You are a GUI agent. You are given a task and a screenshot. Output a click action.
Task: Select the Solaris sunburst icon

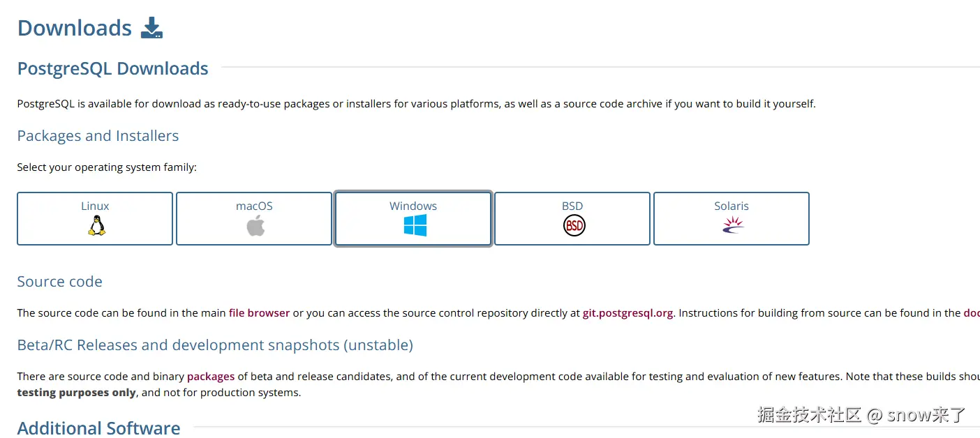(732, 225)
